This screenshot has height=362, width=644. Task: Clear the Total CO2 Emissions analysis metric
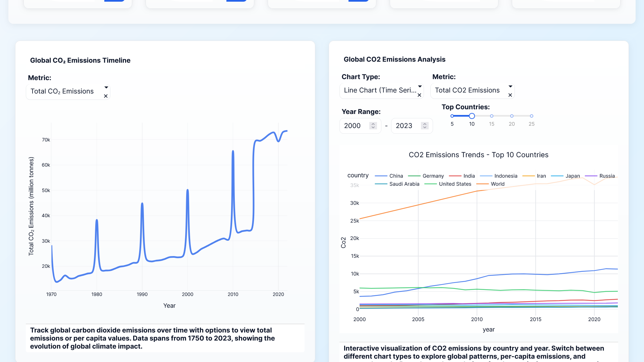510,95
